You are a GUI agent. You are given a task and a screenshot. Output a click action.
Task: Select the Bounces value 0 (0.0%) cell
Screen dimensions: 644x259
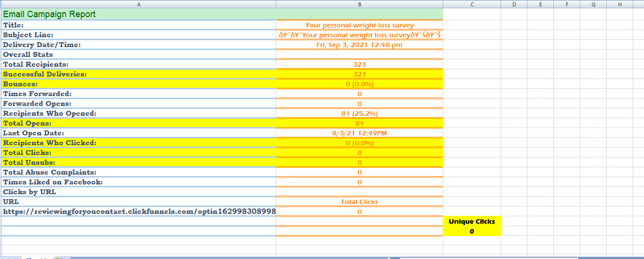point(359,84)
